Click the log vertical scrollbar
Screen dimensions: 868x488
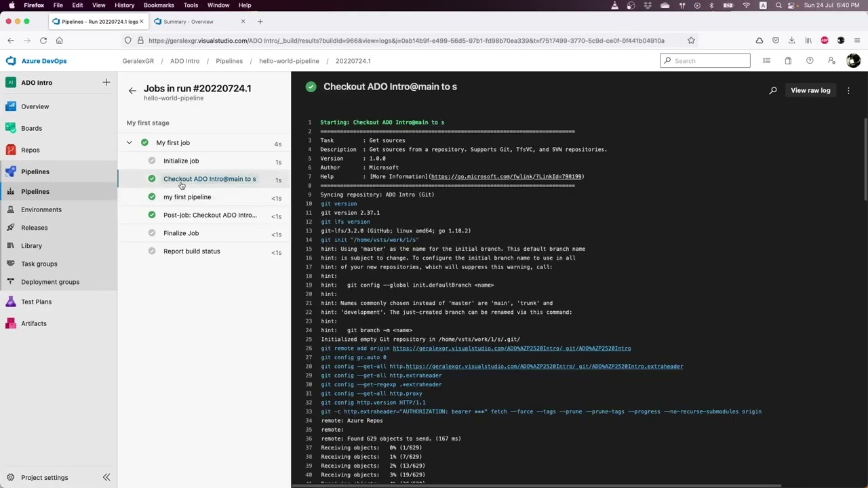(865, 159)
